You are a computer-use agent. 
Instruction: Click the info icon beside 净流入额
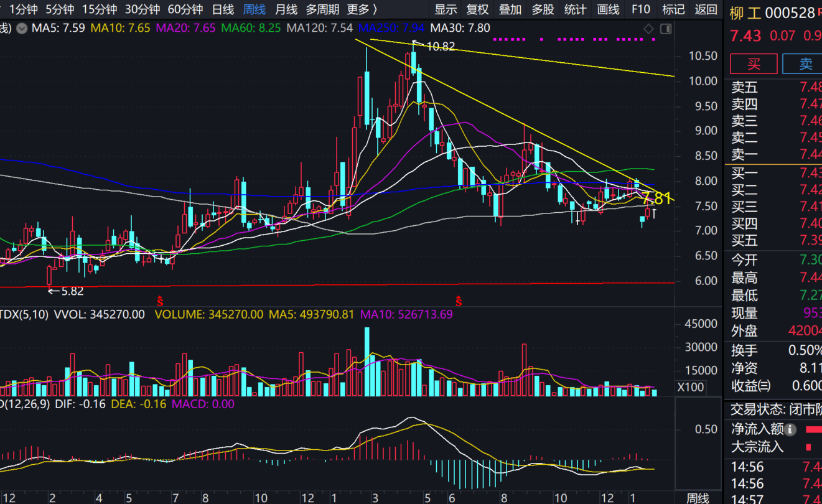(790, 429)
